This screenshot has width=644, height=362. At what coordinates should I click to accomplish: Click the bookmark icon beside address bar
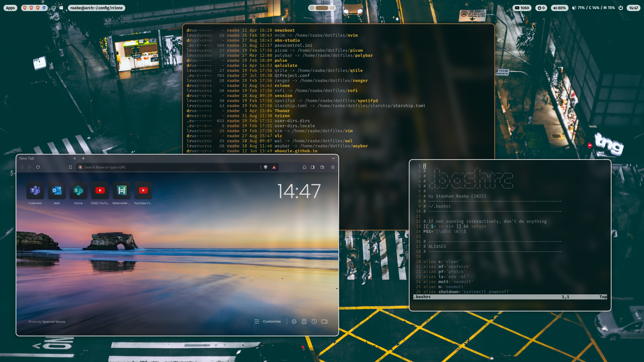pyautogui.click(x=70, y=167)
